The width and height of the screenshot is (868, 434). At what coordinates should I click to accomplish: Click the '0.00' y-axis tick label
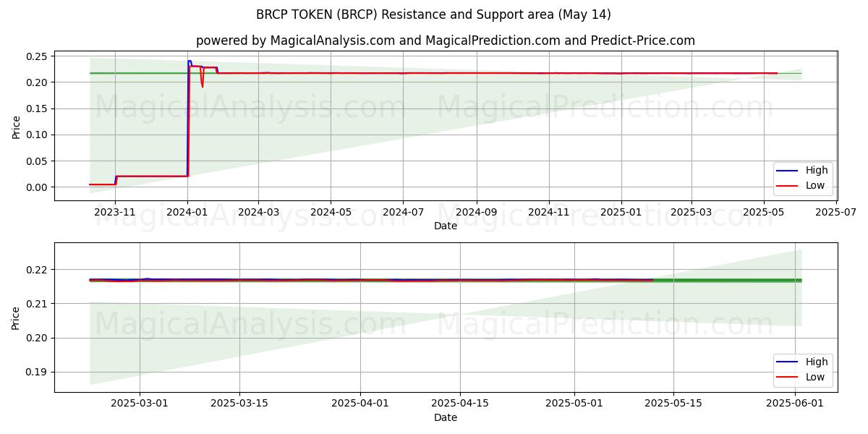38,187
